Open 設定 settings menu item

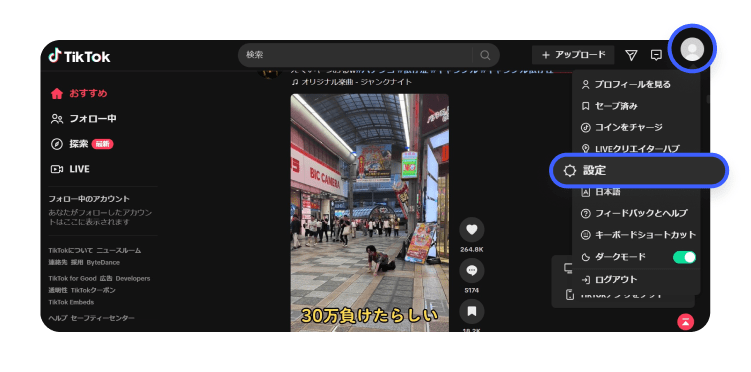(x=638, y=170)
